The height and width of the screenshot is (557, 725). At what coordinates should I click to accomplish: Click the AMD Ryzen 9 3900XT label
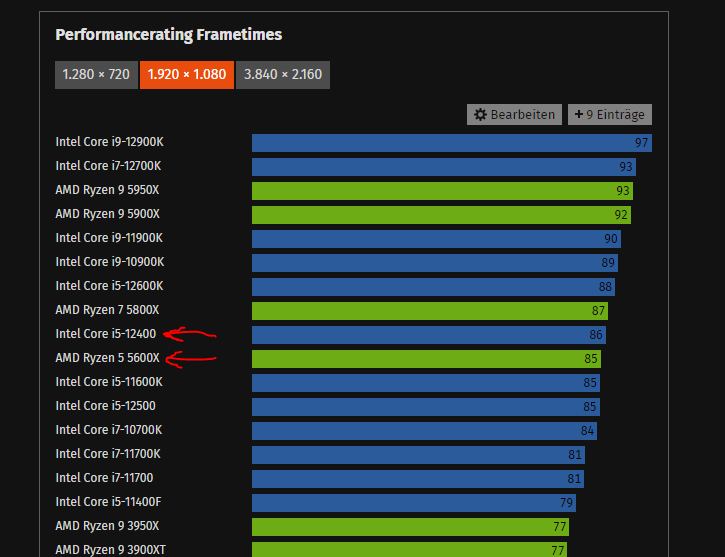[x=111, y=550]
